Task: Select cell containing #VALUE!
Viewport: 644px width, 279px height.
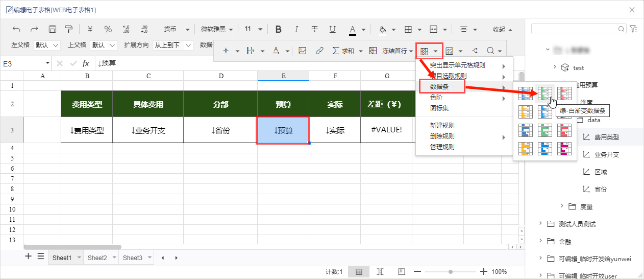Action: 386,130
